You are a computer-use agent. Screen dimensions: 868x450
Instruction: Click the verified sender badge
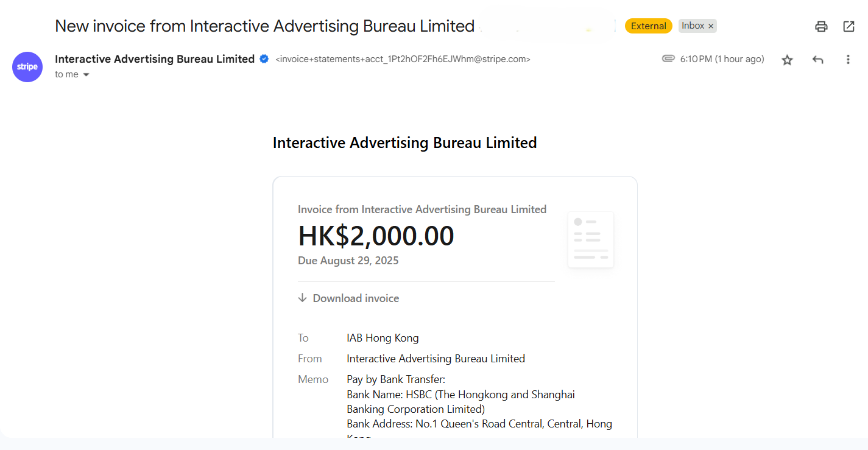coord(264,59)
